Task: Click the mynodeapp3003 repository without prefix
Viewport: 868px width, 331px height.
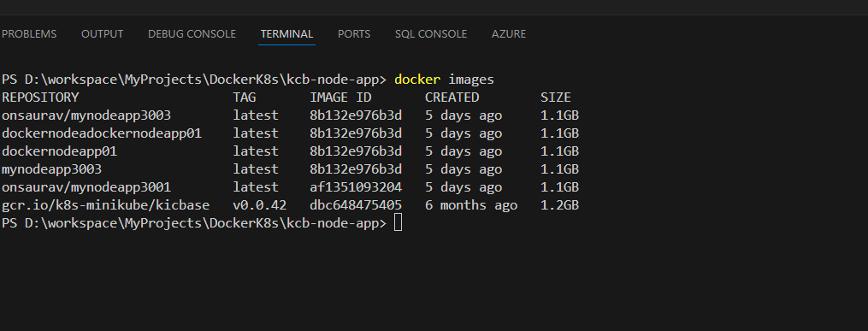Action: (x=51, y=169)
